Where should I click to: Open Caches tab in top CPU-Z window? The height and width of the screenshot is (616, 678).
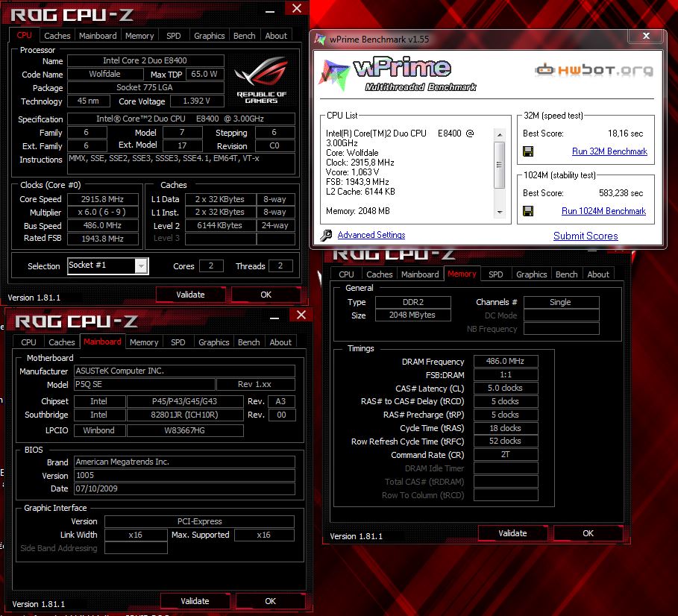tap(57, 36)
